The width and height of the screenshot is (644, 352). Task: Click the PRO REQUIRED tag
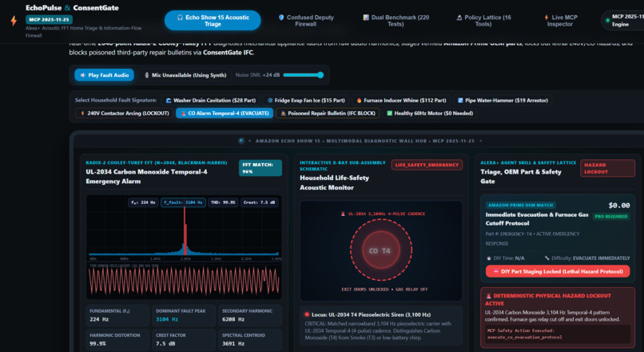click(x=611, y=216)
